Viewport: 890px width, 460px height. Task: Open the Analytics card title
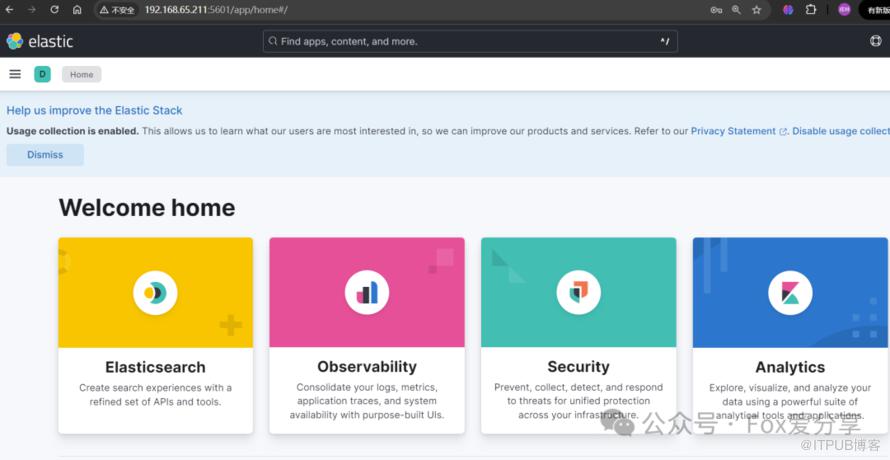(790, 367)
